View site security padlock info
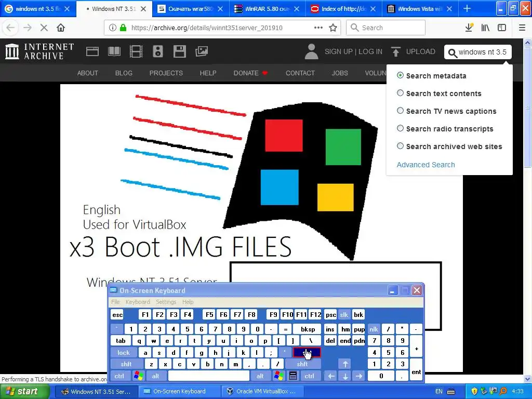The width and height of the screenshot is (532, 399). click(x=123, y=28)
